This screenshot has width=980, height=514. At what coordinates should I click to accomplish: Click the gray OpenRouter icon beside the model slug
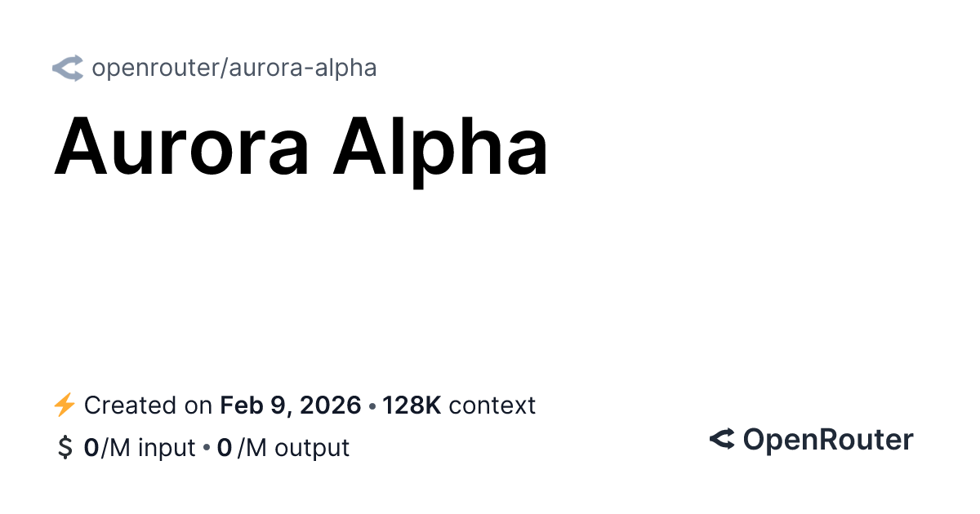point(68,68)
